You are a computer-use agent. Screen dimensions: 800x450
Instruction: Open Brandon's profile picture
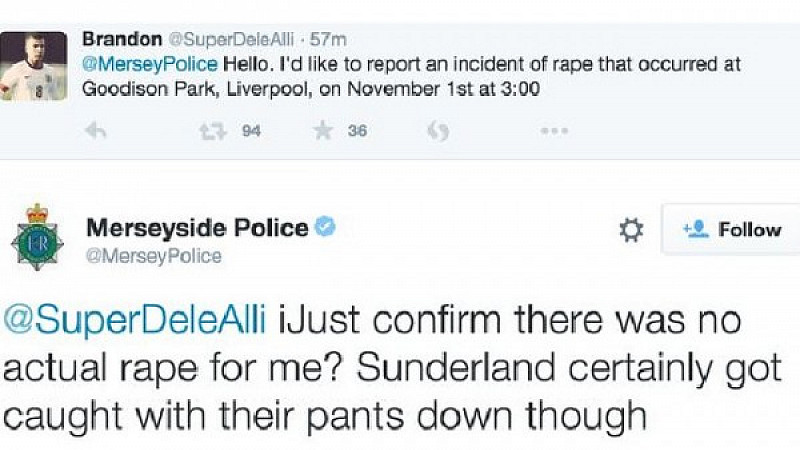(34, 66)
